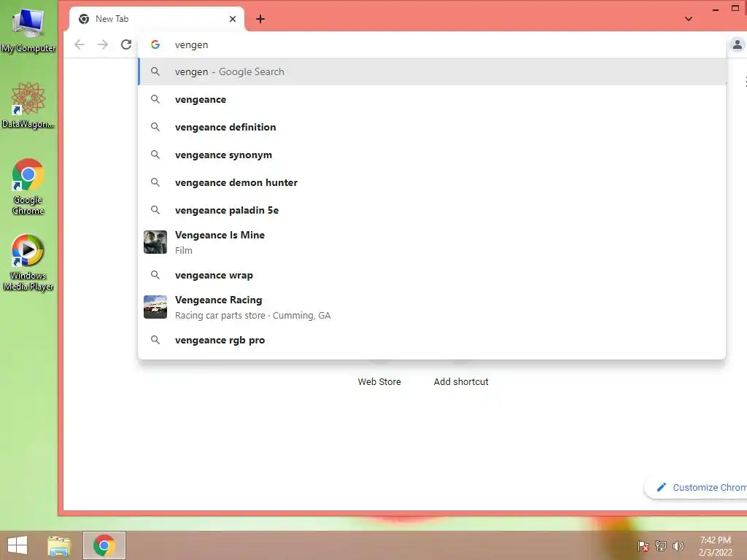Open a new tab with the plus icon
Image resolution: width=747 pixels, height=560 pixels.
point(260,19)
